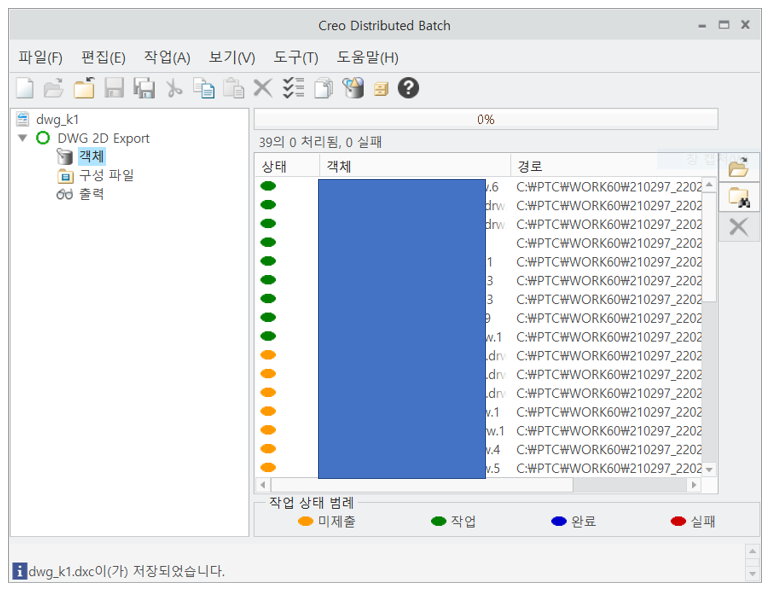Open Help with question mark icon
Image resolution: width=769 pixels, height=592 pixels.
(x=409, y=88)
